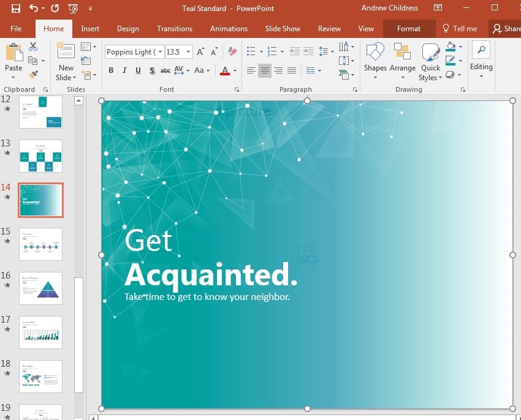Open the Poppins Light font name dropdown
Image resolution: width=521 pixels, height=420 pixels.
coord(160,52)
